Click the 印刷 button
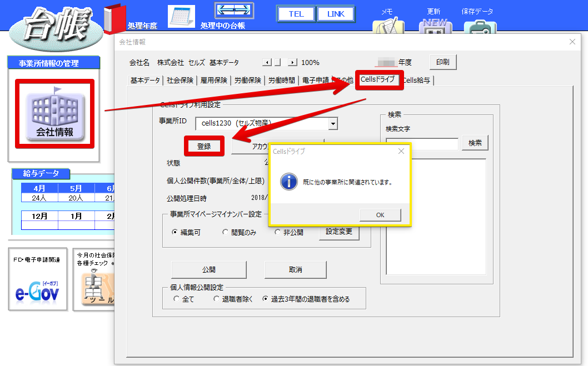The height and width of the screenshot is (366, 588). [443, 62]
